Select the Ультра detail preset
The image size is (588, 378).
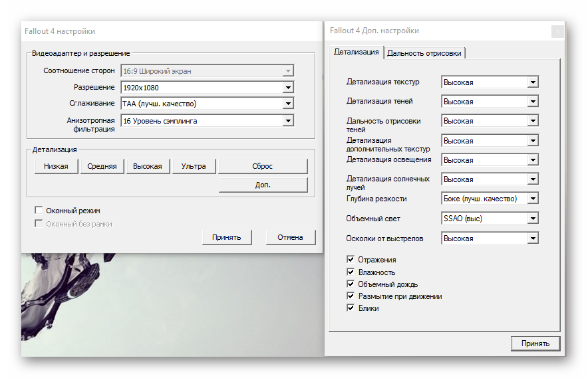[x=194, y=166]
